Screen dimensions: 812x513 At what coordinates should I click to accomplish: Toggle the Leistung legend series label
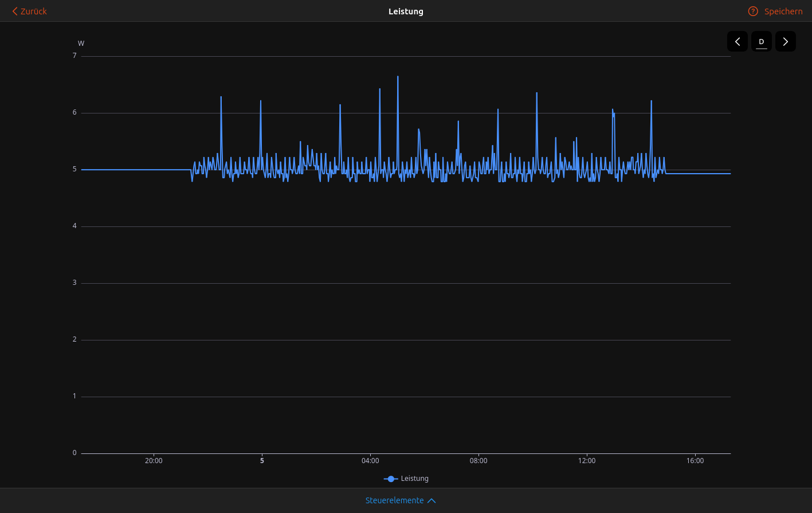point(414,479)
